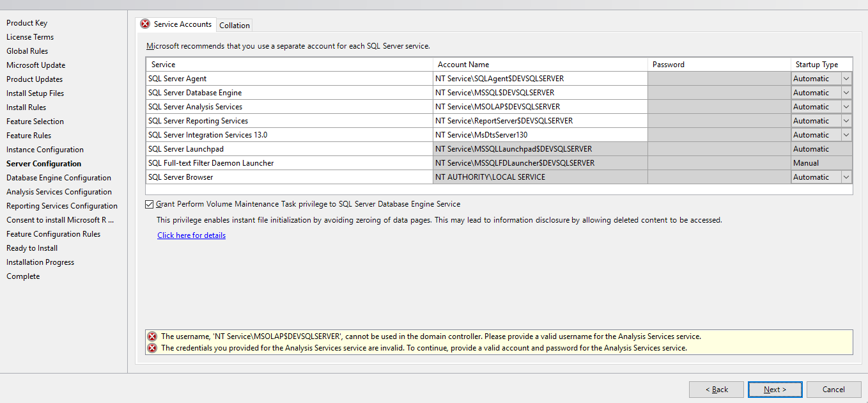Edit account name for SQL Server Agent

tap(540, 79)
